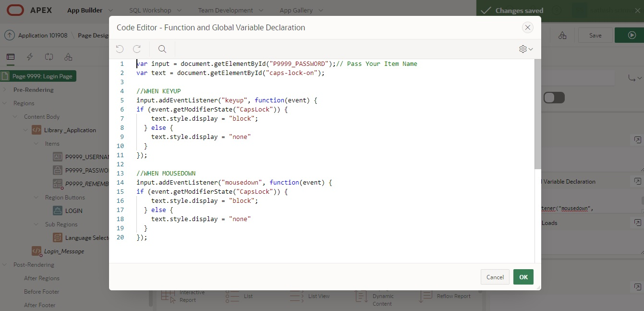Screen dimensions: 644x311
Task: Click the List region gallery icon
Action: tap(232, 296)
